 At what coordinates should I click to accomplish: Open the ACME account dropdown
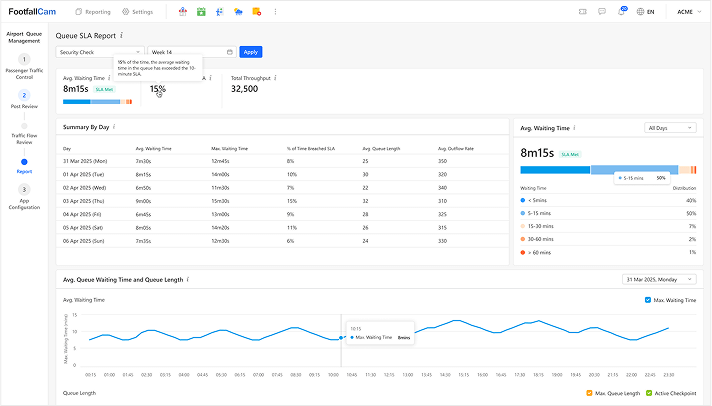click(689, 12)
